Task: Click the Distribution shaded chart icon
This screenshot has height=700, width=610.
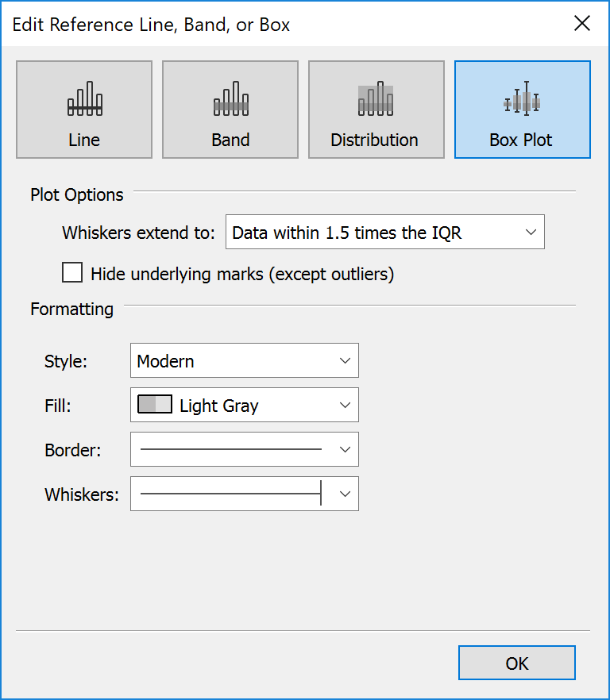Action: pos(376,98)
